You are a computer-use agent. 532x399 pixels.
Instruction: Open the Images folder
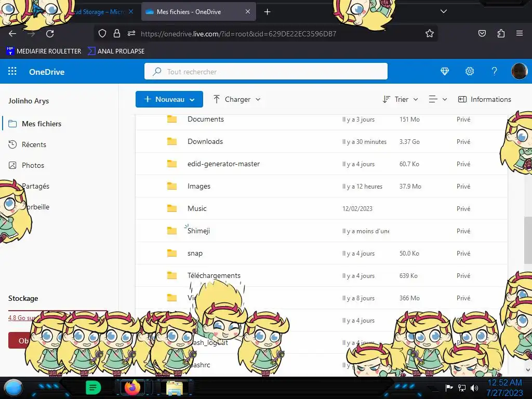199,186
